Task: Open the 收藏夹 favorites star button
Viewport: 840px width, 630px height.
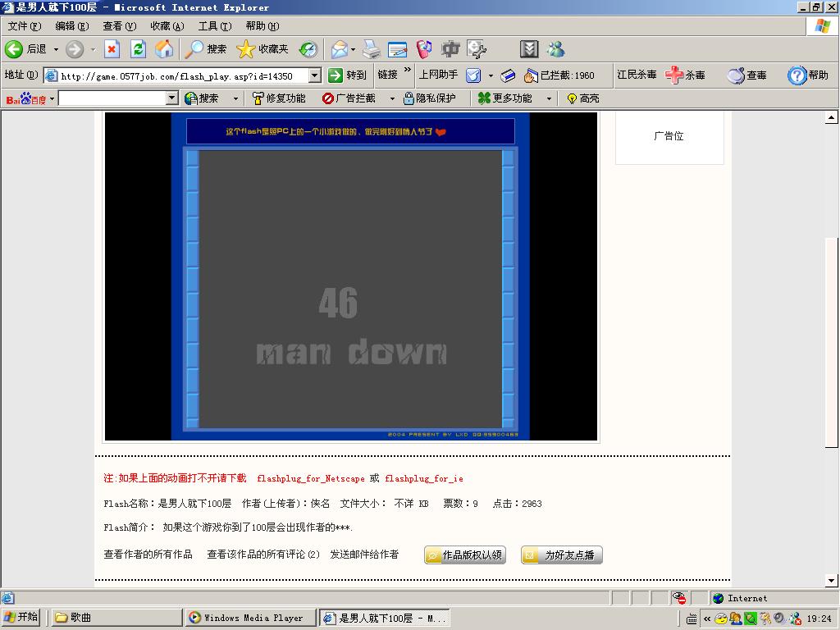Action: 262,49
